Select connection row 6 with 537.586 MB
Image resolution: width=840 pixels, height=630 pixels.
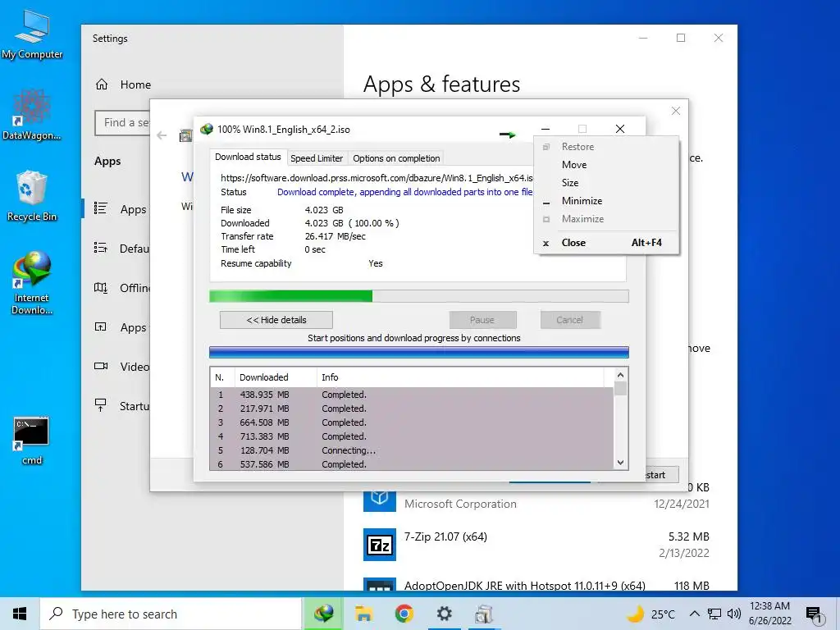(x=412, y=464)
